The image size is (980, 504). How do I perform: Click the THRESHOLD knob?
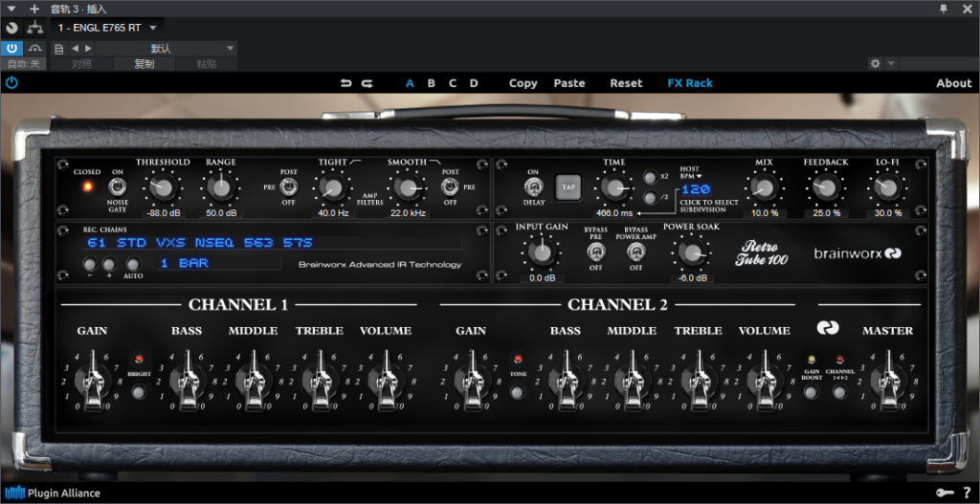coord(162,186)
